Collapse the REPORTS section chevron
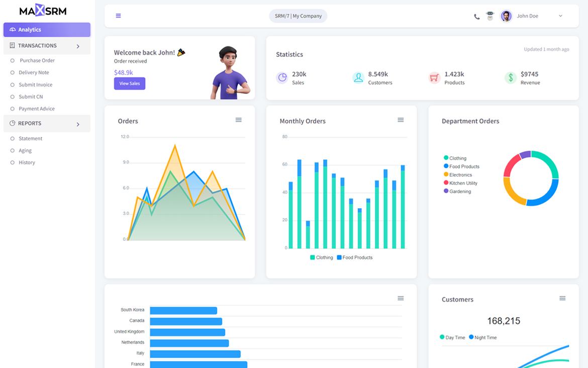 [x=78, y=124]
